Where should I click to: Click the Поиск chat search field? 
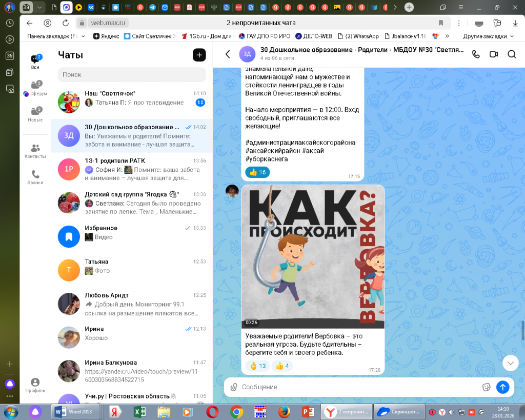coord(132,75)
